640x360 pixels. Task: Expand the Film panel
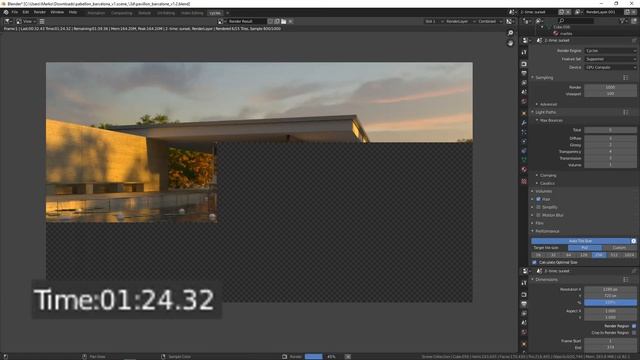point(539,223)
